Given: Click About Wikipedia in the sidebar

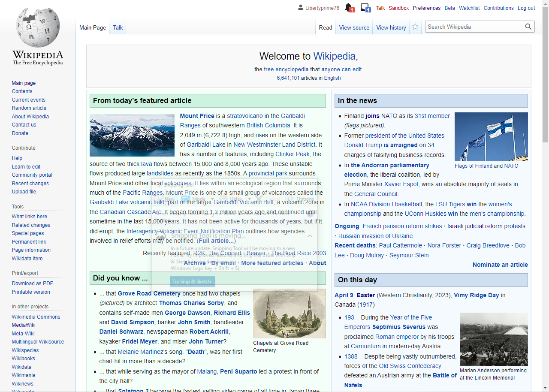Looking at the screenshot, I should (30, 117).
